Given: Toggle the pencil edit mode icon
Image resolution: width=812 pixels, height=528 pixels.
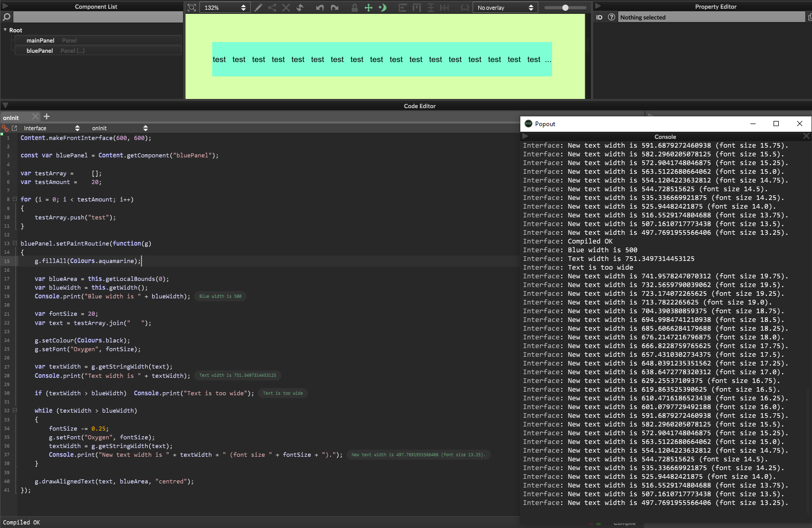Looking at the screenshot, I should 258,8.
